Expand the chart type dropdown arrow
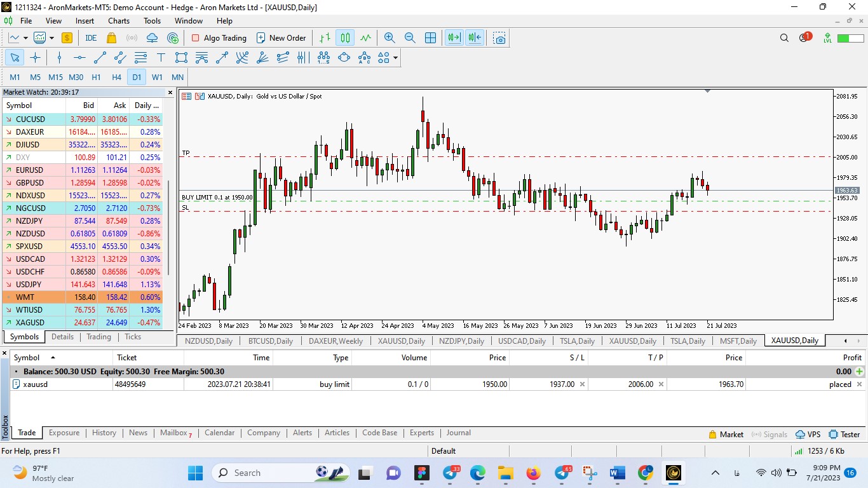 (25, 38)
